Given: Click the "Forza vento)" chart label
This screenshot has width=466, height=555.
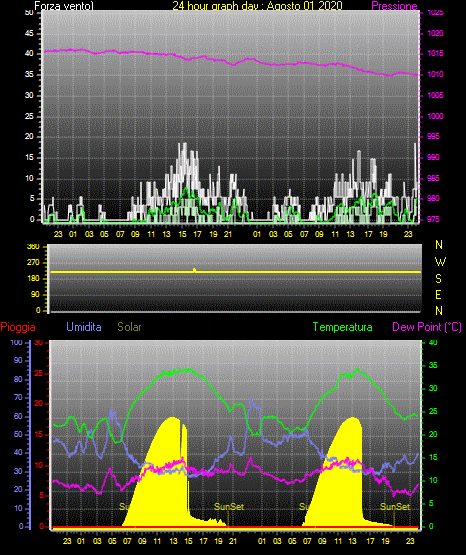Looking at the screenshot, I should point(64,6).
